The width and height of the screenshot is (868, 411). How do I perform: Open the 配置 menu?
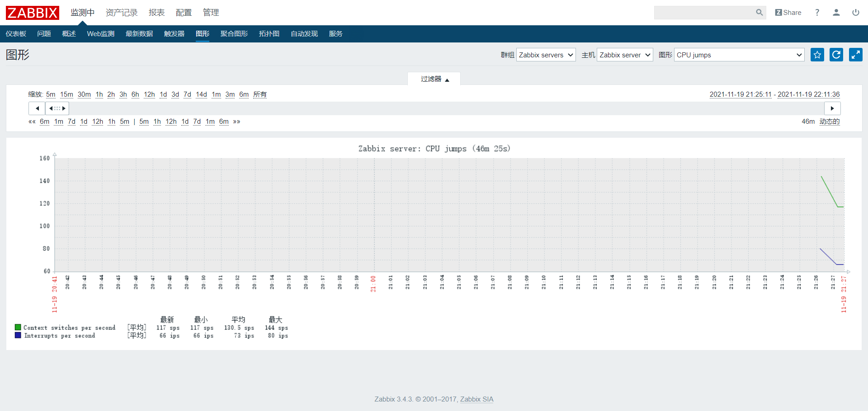pyautogui.click(x=184, y=13)
